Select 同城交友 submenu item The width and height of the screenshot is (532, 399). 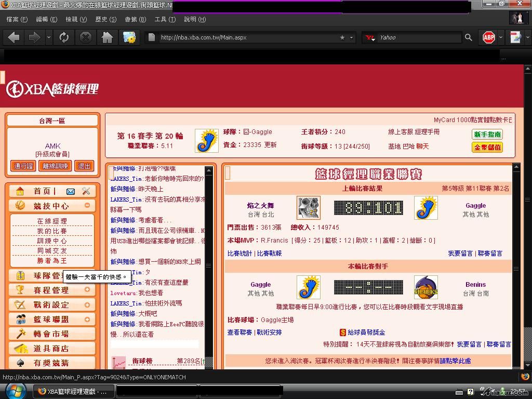click(52, 251)
